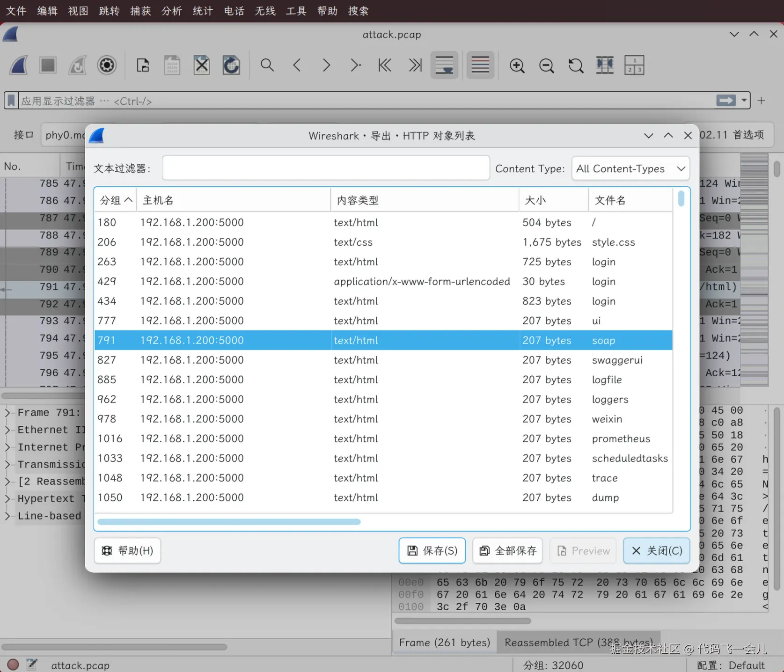Jump to last packet icon
Image resolution: width=784 pixels, height=672 pixels.
point(415,65)
